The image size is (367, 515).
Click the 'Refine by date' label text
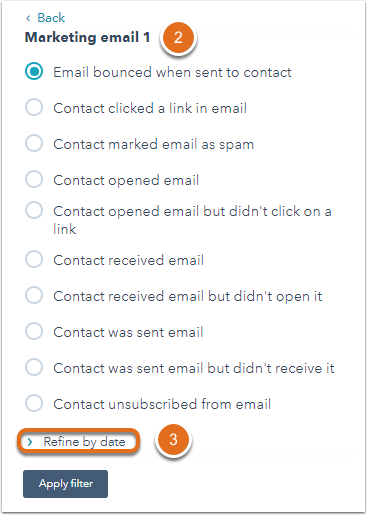[85, 442]
